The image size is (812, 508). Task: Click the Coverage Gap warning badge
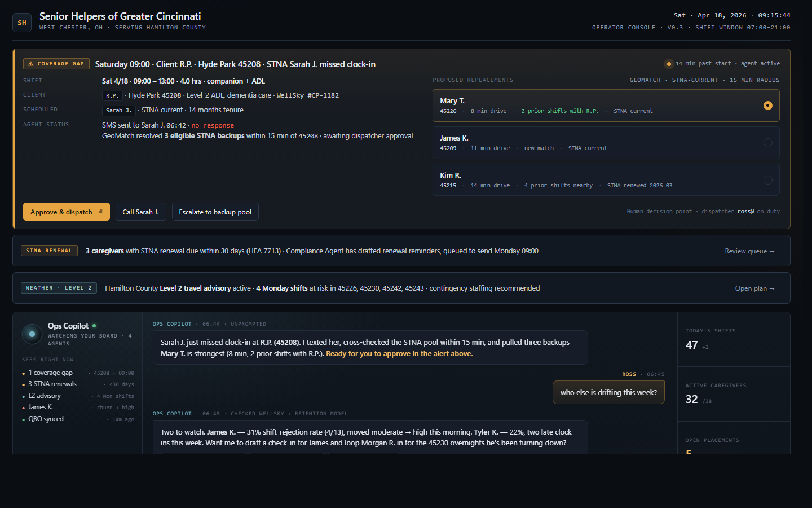[56, 64]
